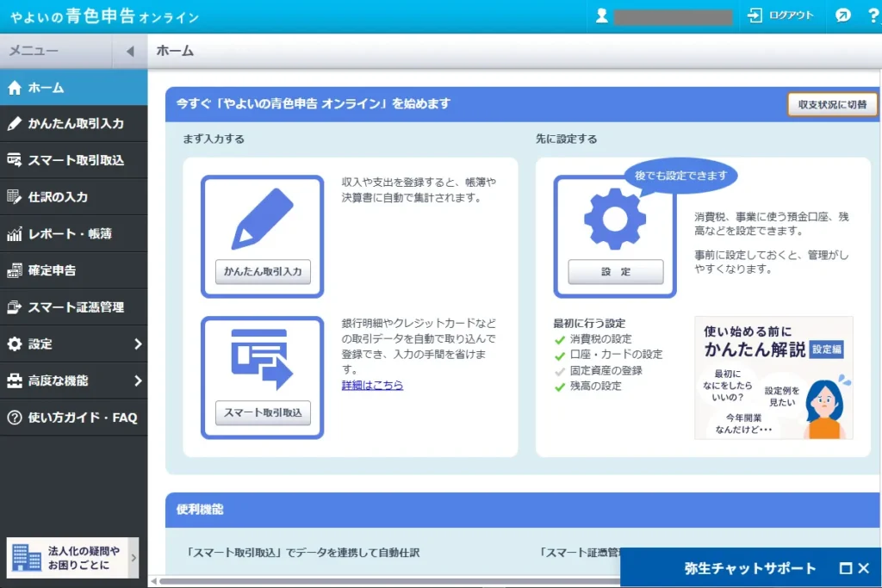Expand the 設定 submenu chevron
882x588 pixels.
138,344
